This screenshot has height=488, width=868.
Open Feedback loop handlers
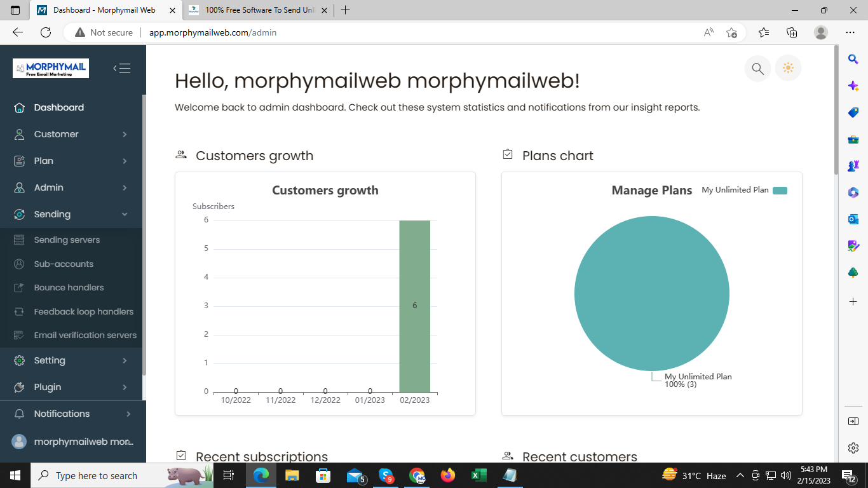83,311
